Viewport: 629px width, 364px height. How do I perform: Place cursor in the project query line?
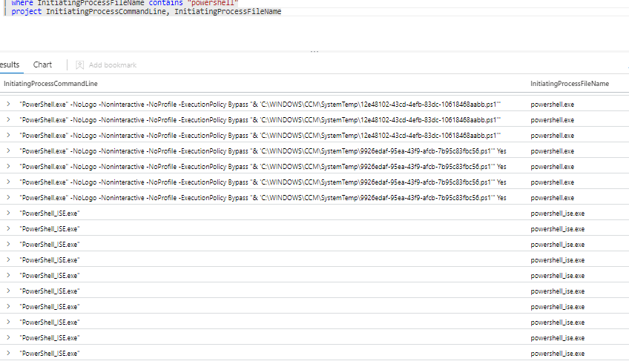pyautogui.click(x=146, y=12)
